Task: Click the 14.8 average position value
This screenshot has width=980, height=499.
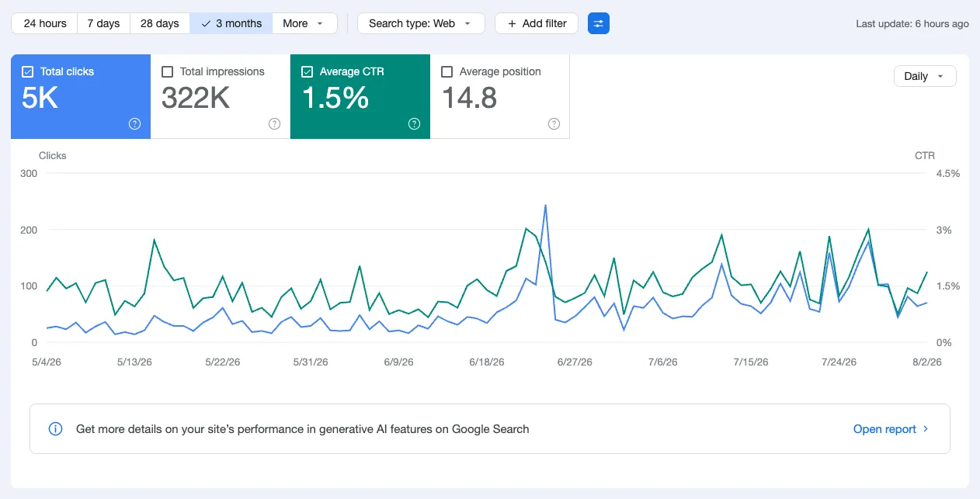Action: click(469, 99)
